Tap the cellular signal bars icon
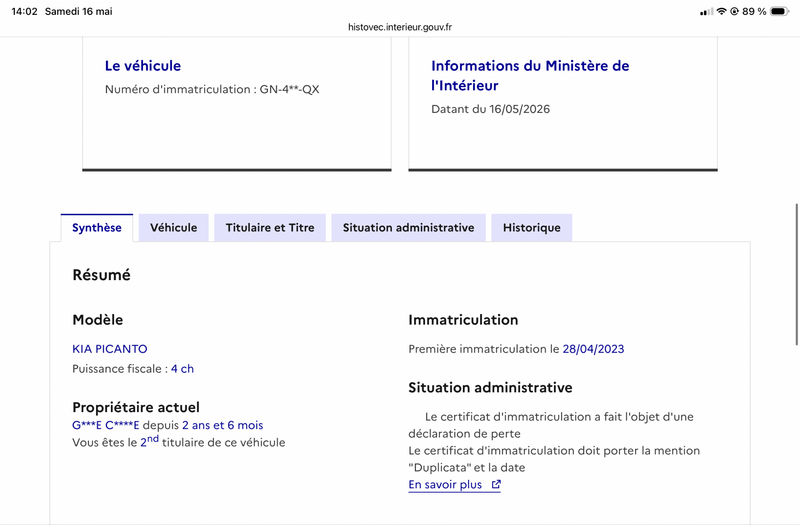 [x=706, y=11]
